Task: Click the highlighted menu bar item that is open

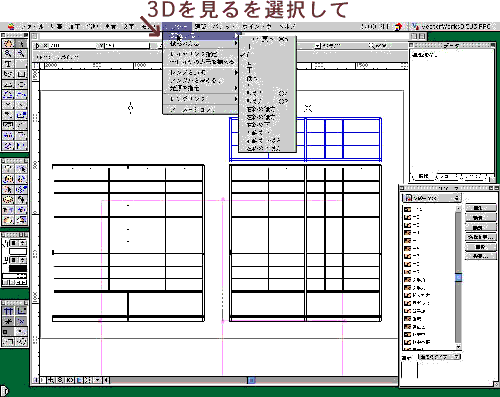Action: click(177, 27)
